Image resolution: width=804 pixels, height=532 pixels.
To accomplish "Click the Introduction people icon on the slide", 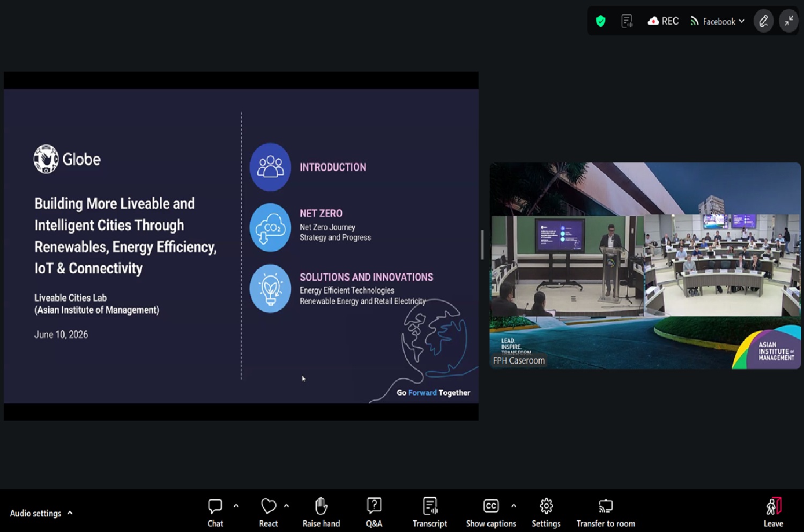I will coord(270,167).
